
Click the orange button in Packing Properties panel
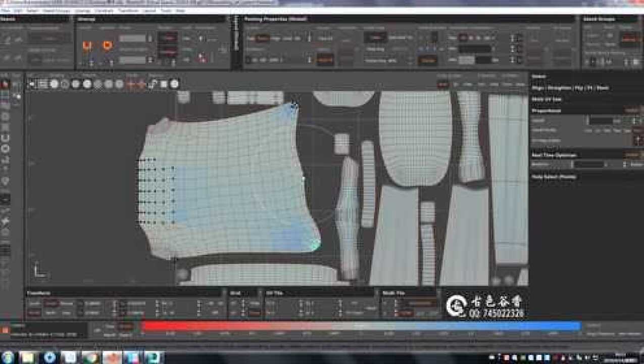(325, 59)
